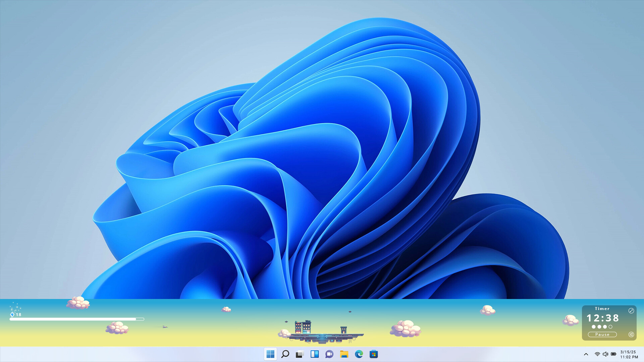Open the Start menu
Image resolution: width=644 pixels, height=362 pixels.
pyautogui.click(x=270, y=354)
